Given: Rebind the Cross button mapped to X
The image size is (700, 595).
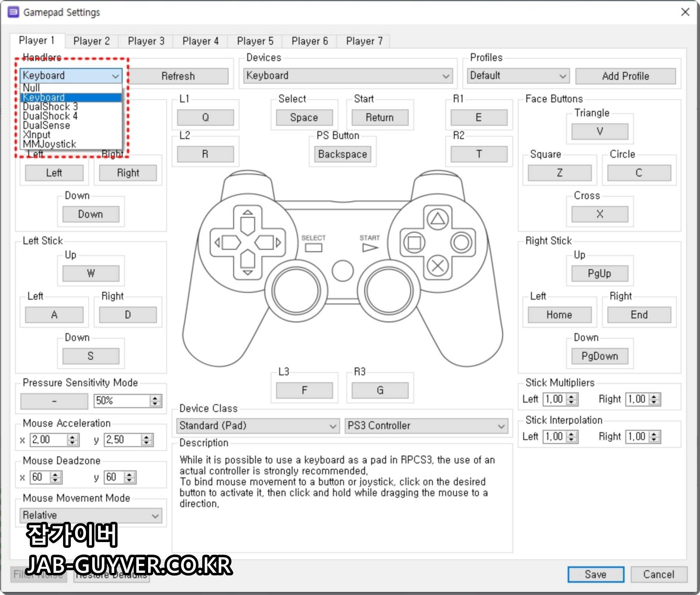Looking at the screenshot, I should coord(600,214).
